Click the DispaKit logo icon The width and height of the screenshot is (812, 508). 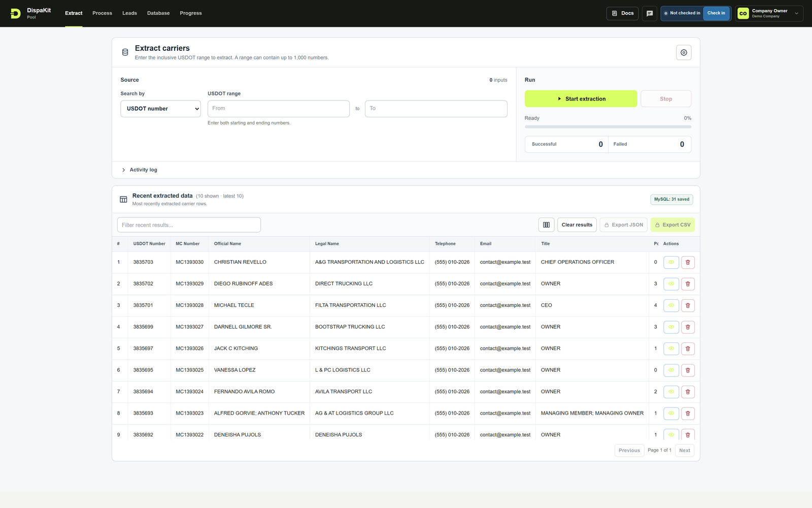click(x=16, y=13)
